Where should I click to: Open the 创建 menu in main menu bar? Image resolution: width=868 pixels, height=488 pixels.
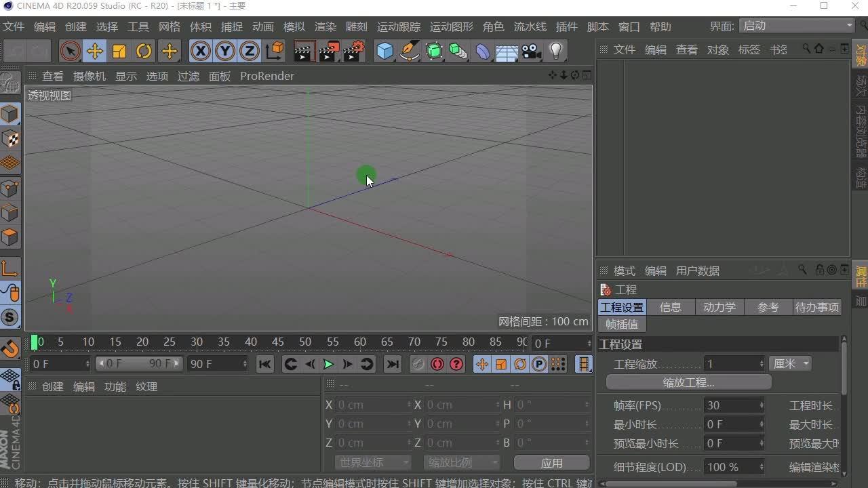coord(76,26)
